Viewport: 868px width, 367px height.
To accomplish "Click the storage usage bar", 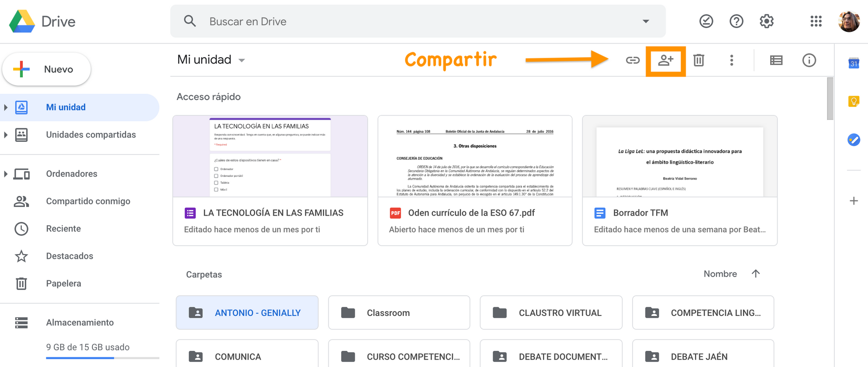I will pos(102,358).
